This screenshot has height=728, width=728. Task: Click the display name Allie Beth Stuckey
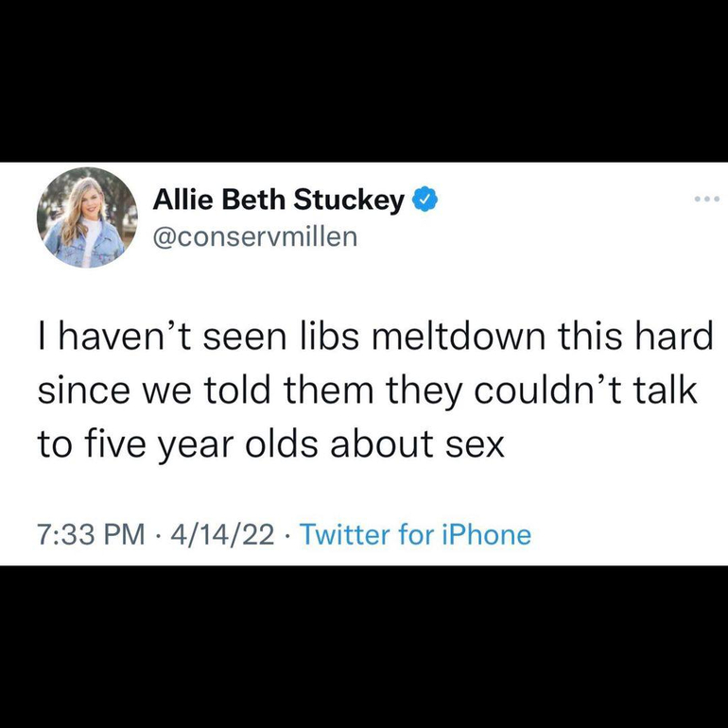click(280, 200)
